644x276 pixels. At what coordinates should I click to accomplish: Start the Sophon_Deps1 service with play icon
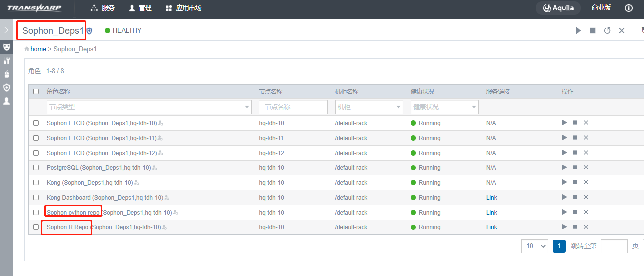[578, 31]
